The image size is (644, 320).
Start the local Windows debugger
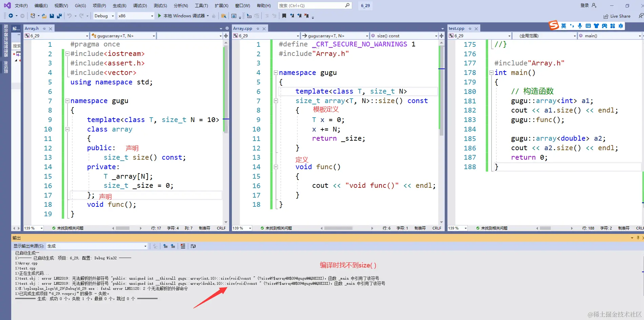coord(181,16)
